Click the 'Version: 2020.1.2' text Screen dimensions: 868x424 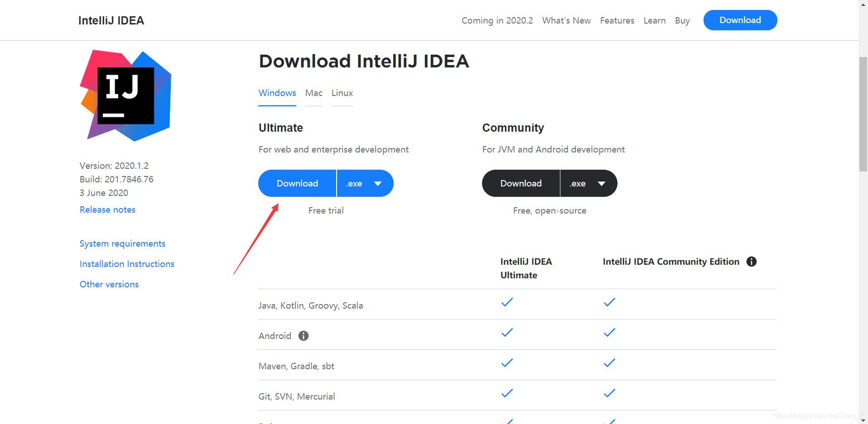tap(114, 166)
